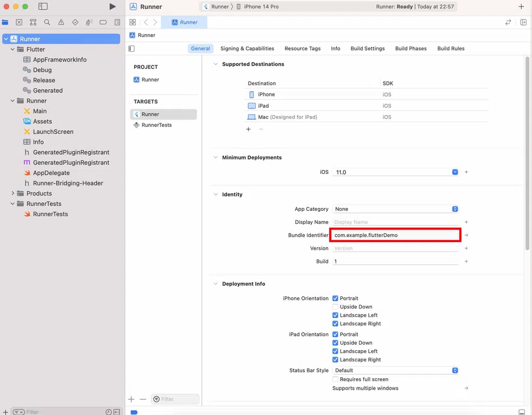The width and height of the screenshot is (532, 415).
Task: Click the vertical scrollbar of the editor
Action: [x=527, y=153]
